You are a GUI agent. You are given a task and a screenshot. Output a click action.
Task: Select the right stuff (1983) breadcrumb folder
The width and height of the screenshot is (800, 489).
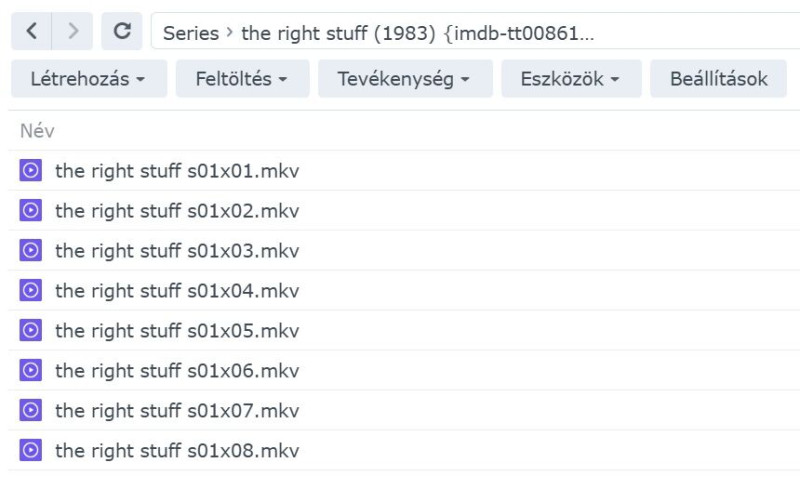(417, 33)
